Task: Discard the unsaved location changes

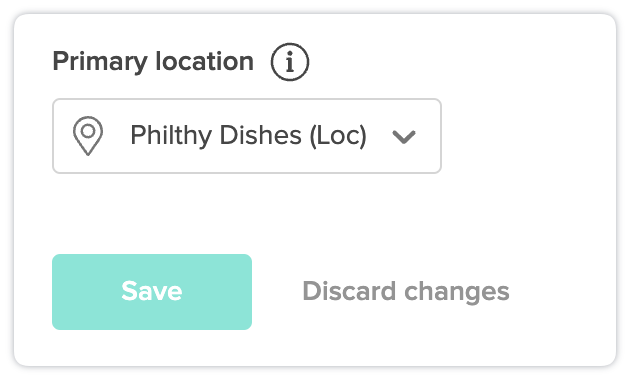Action: click(x=406, y=292)
